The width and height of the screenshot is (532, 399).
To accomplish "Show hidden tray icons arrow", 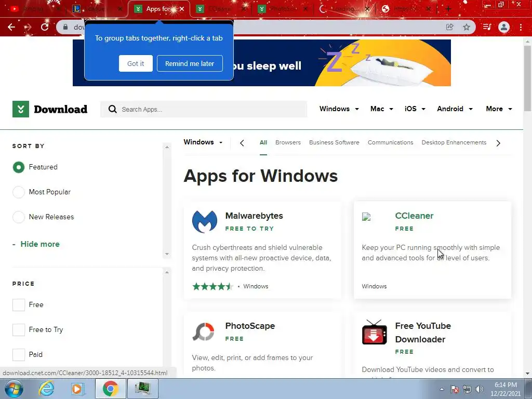I will (x=442, y=389).
